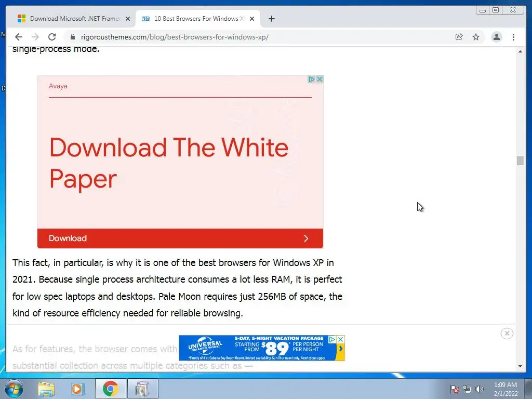Launch Windows Media Player from taskbar
Viewport: 532px width, 399px height.
click(77, 389)
